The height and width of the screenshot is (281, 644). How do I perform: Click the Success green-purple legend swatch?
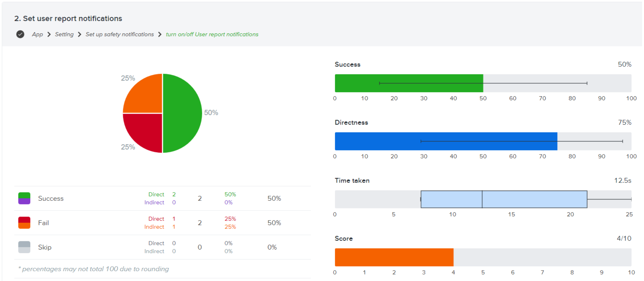(24, 198)
